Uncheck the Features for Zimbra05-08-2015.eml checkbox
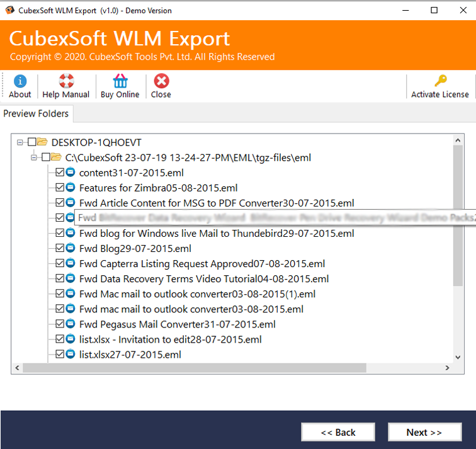Image resolution: width=476 pixels, height=449 pixels. coord(60,188)
